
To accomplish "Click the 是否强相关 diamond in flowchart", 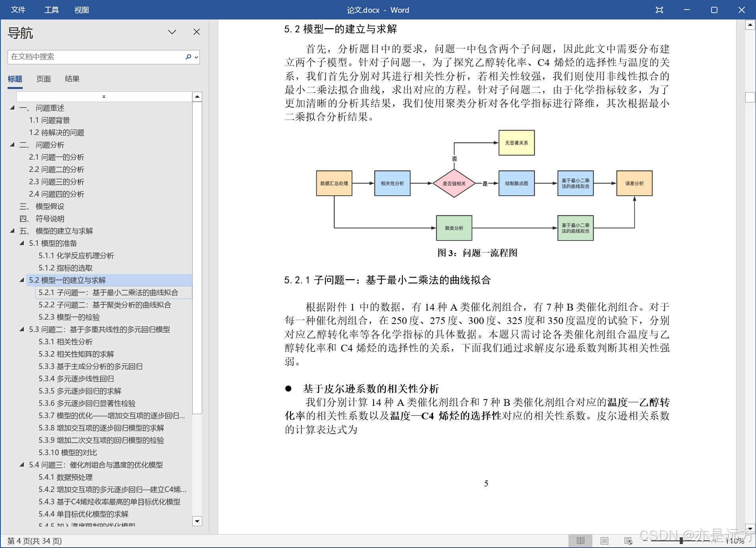I will pyautogui.click(x=454, y=183).
